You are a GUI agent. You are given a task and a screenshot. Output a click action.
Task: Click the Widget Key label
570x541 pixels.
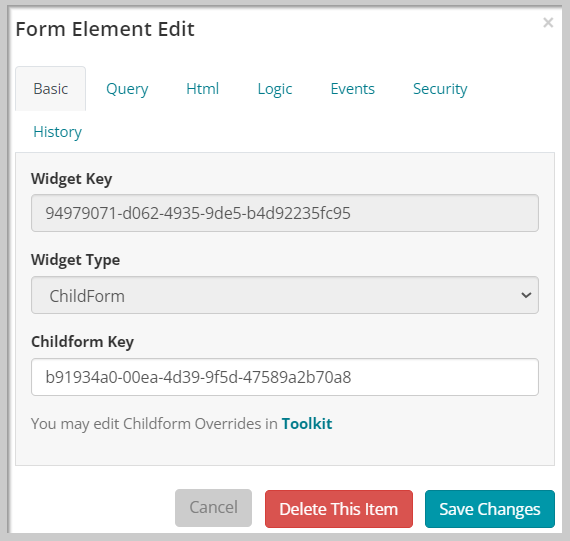coord(72,179)
